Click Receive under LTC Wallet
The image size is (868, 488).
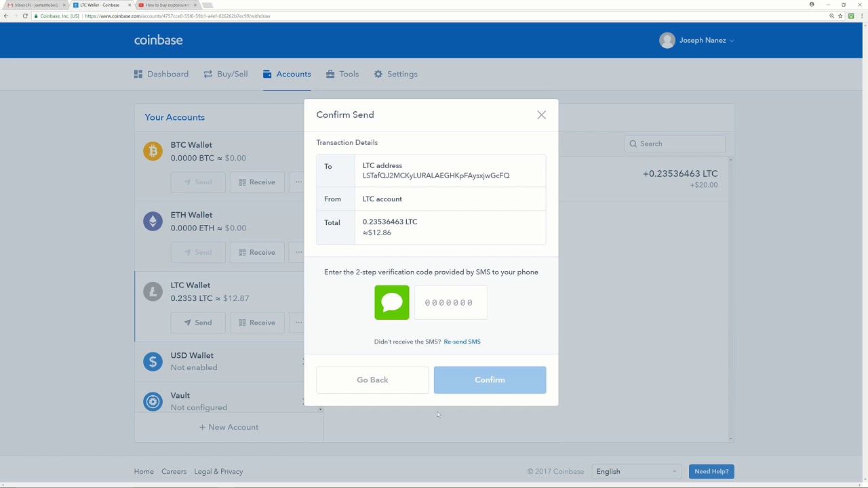coord(257,323)
